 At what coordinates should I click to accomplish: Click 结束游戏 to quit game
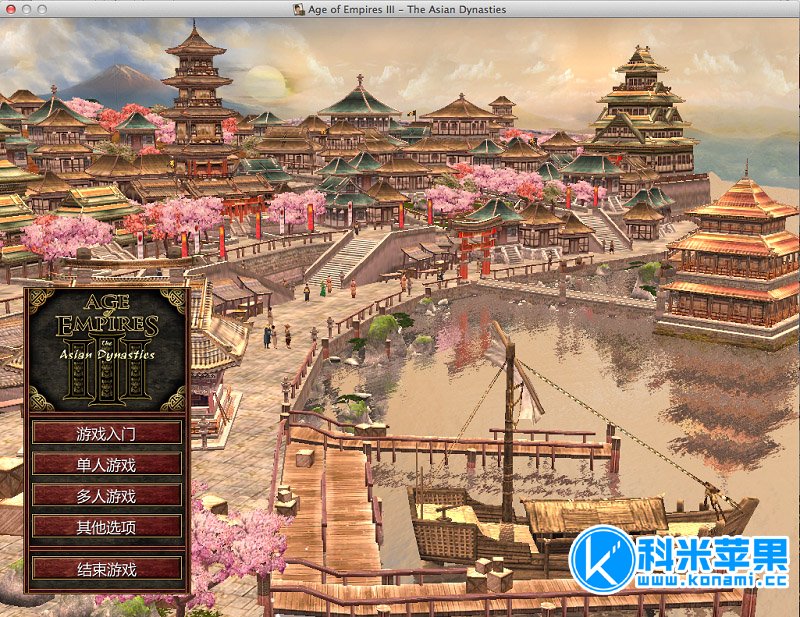pos(107,569)
